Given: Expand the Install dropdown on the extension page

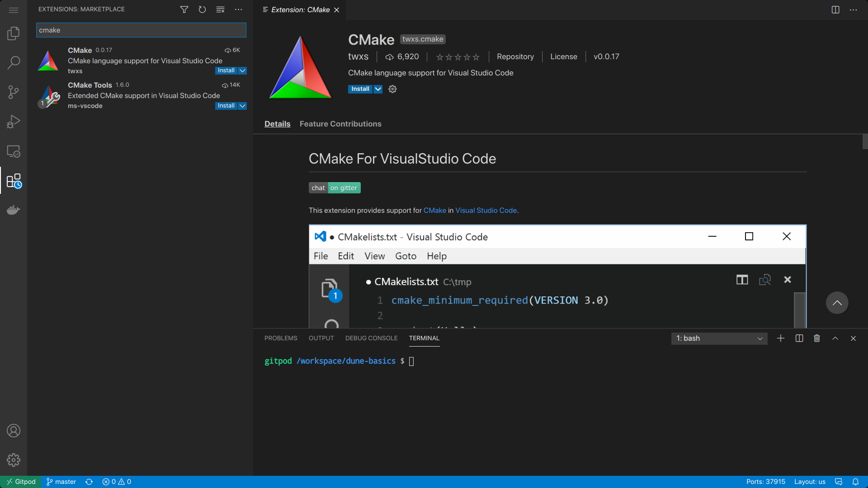Looking at the screenshot, I should tap(378, 89).
